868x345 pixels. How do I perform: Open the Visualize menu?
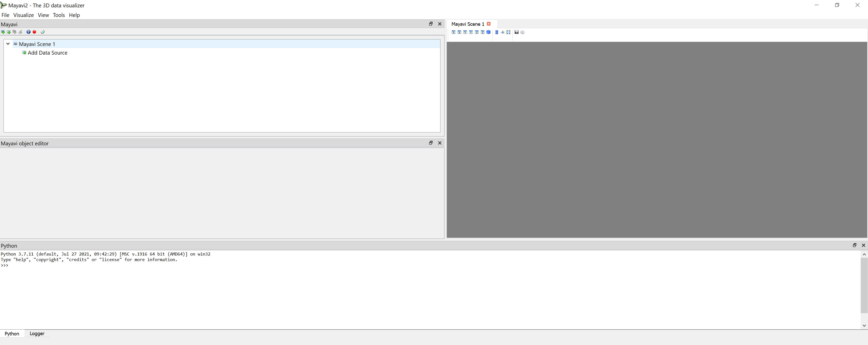23,15
